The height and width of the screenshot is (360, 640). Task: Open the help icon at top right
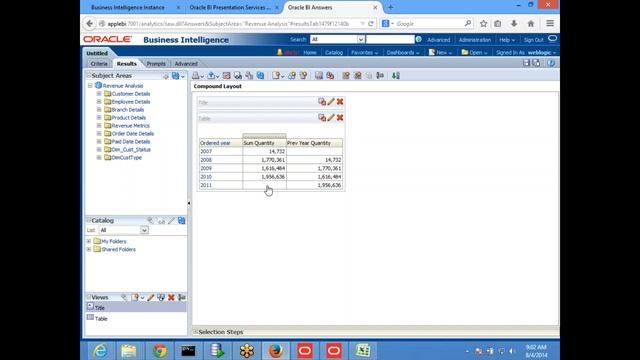[x=551, y=63]
